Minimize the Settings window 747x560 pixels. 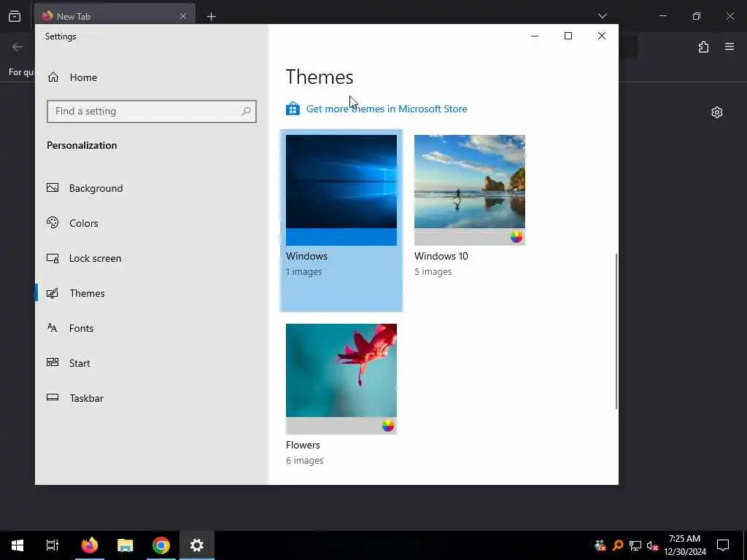pyautogui.click(x=535, y=36)
